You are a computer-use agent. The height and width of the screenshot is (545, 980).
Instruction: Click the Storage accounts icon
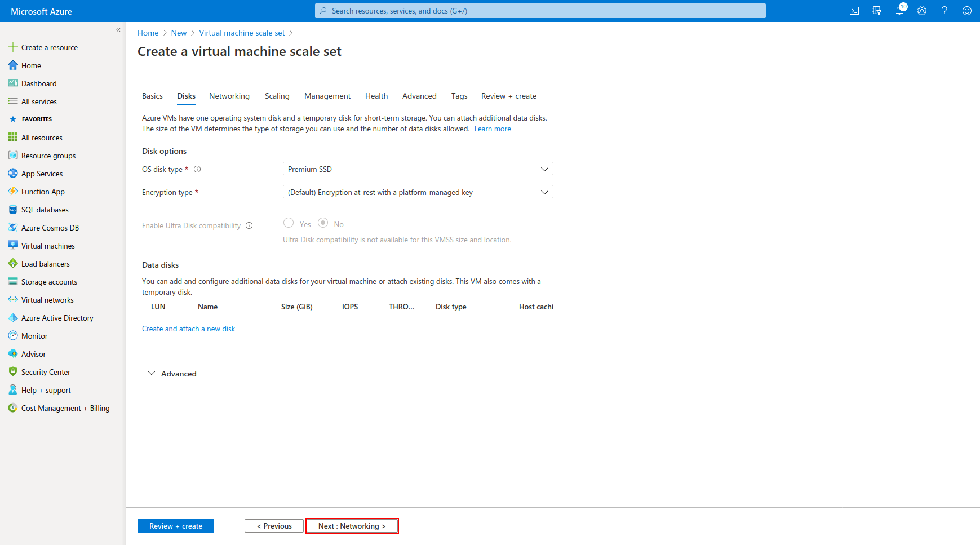[x=13, y=282]
